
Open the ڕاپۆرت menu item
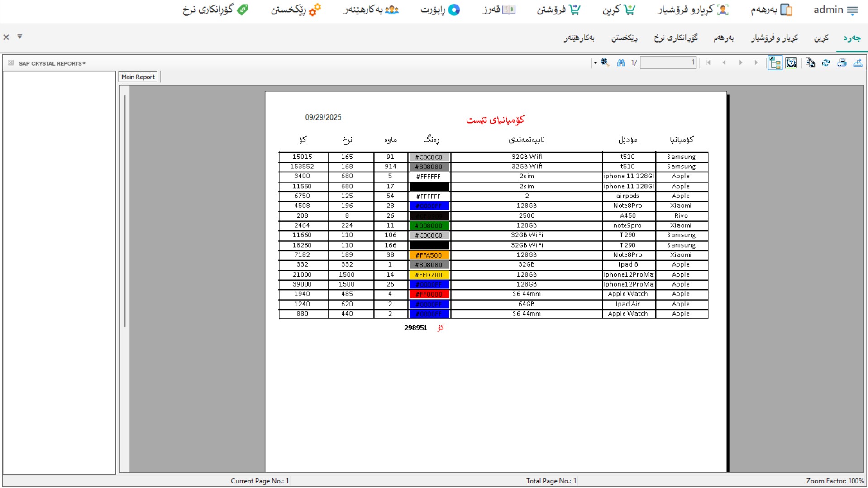tap(439, 10)
